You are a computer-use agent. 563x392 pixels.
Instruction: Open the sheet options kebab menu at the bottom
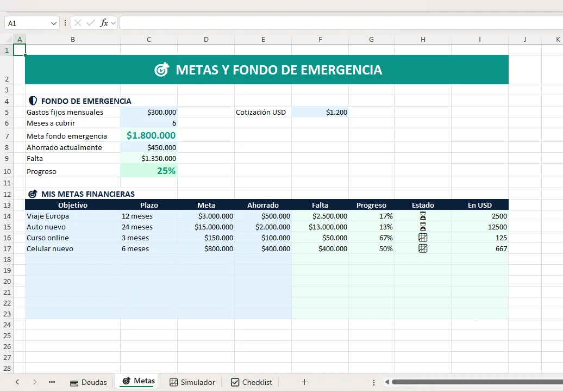373,382
